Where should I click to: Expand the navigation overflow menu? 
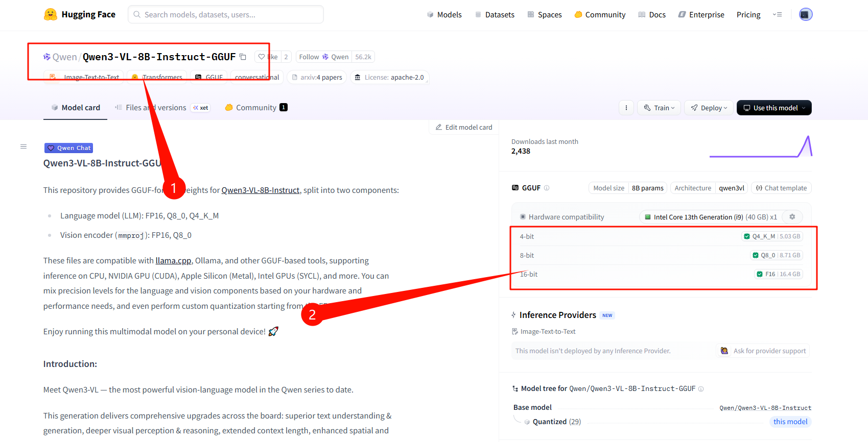click(777, 14)
